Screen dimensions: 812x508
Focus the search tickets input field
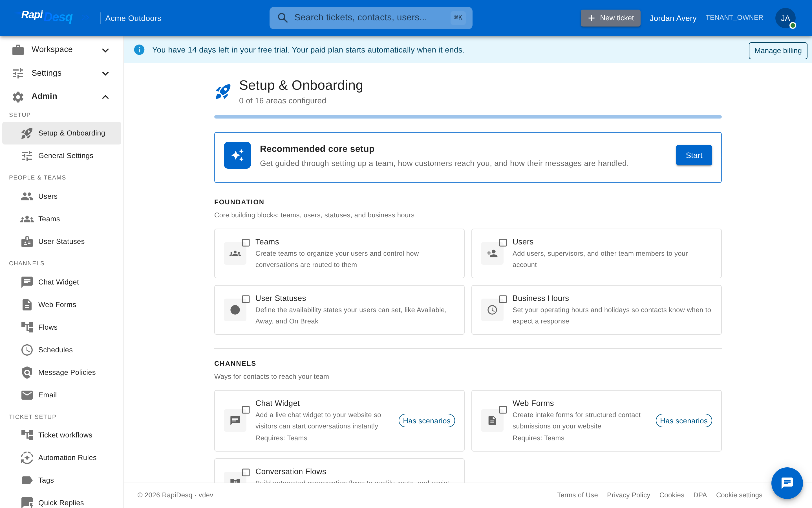tap(371, 18)
